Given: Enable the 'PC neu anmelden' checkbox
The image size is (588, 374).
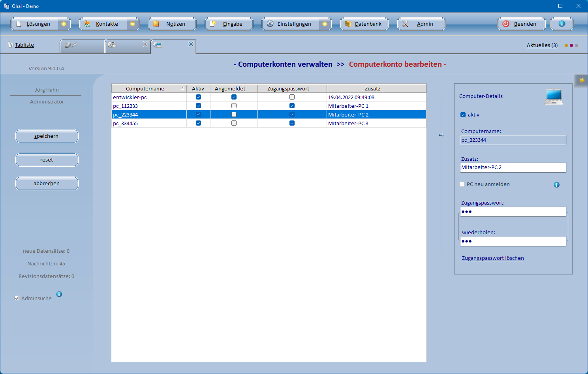Looking at the screenshot, I should click(x=462, y=184).
